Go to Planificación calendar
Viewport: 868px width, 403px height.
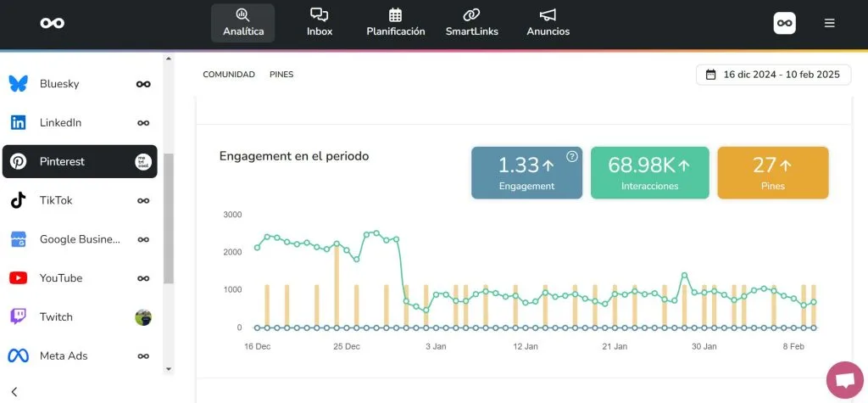tap(395, 23)
